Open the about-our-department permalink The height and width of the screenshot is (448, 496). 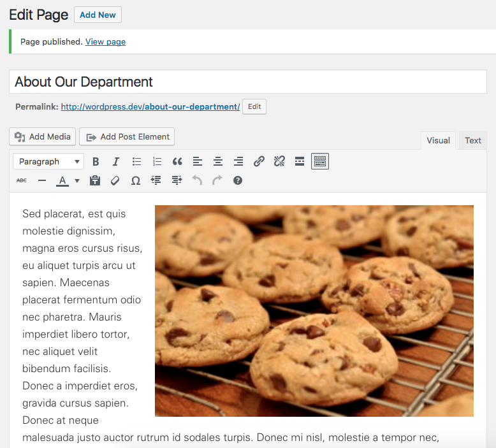tap(150, 107)
